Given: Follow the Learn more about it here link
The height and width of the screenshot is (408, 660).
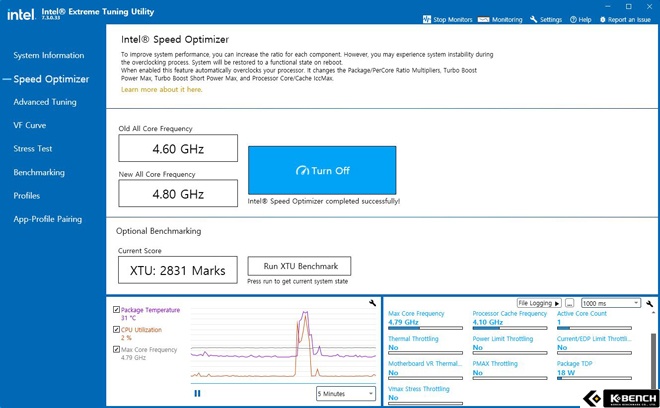Looking at the screenshot, I should click(x=161, y=89).
